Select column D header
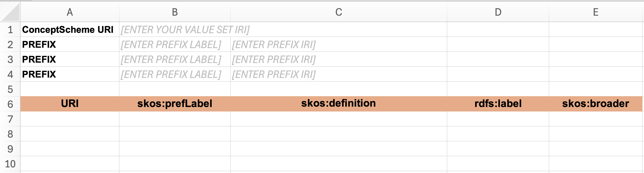Viewport: 644px width, 173px height. pos(498,12)
